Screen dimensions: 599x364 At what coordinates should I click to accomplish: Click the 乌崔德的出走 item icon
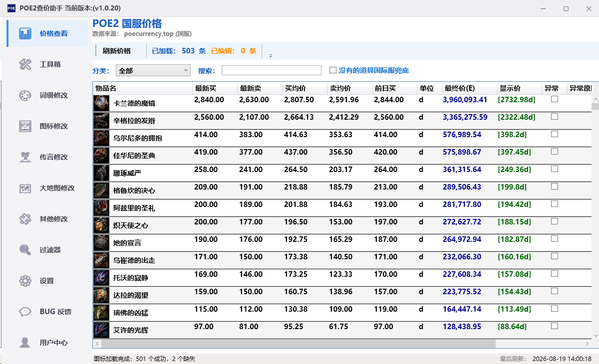tap(101, 260)
